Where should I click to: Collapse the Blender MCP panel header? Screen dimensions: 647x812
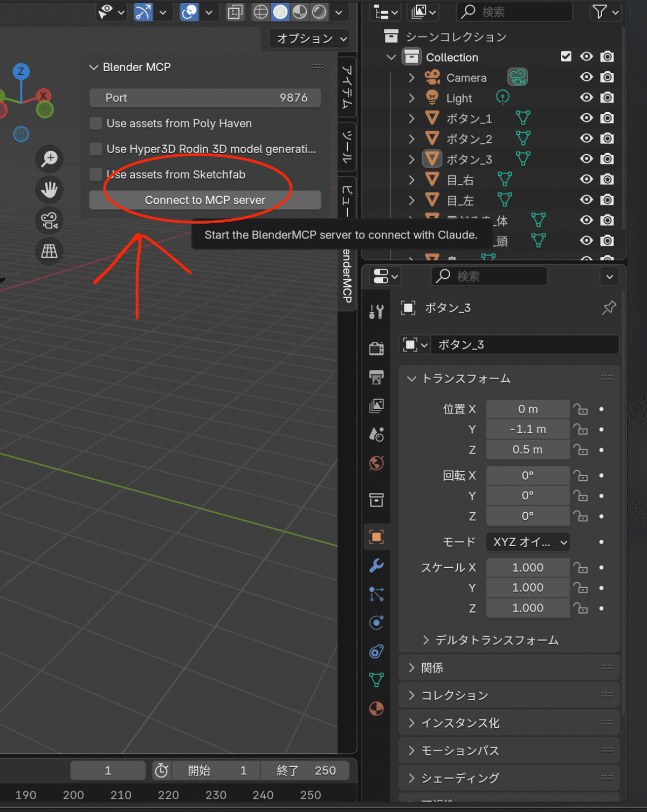pos(93,67)
